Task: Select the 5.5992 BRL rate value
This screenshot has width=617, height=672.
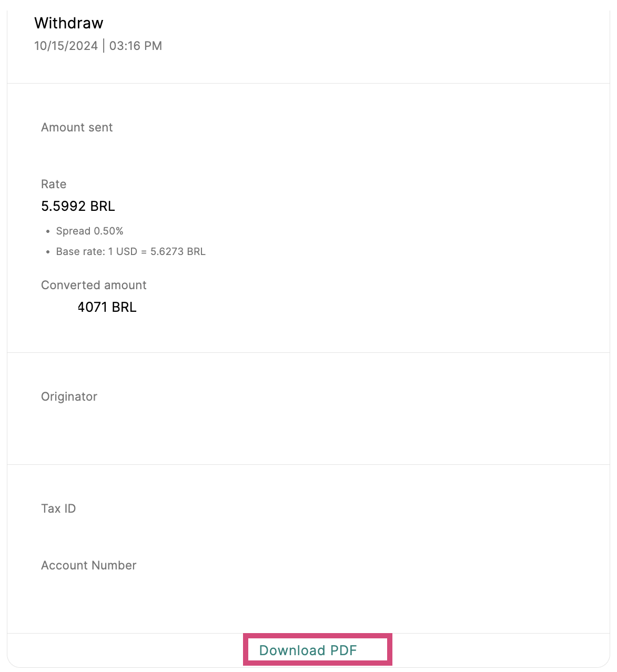Action: [78, 206]
